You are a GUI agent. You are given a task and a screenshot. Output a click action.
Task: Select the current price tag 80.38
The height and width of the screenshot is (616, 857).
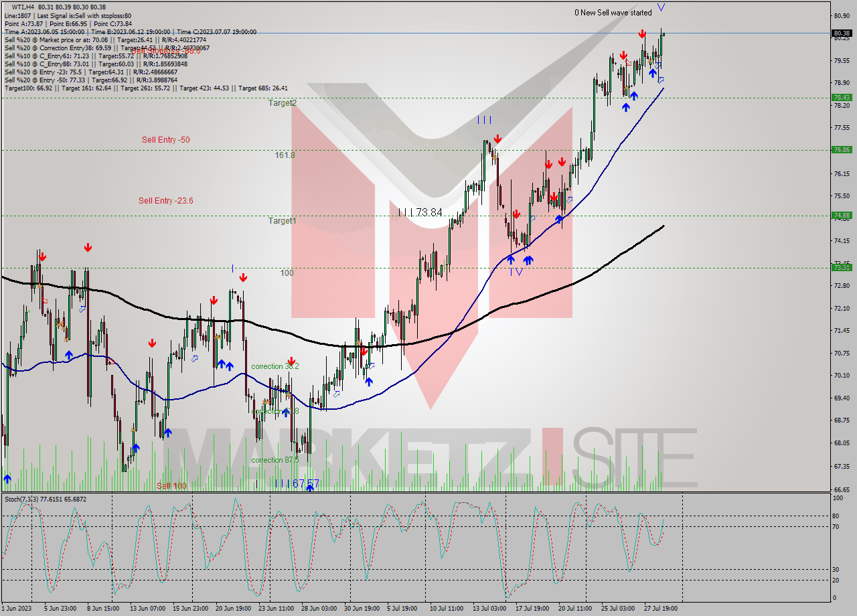point(842,33)
